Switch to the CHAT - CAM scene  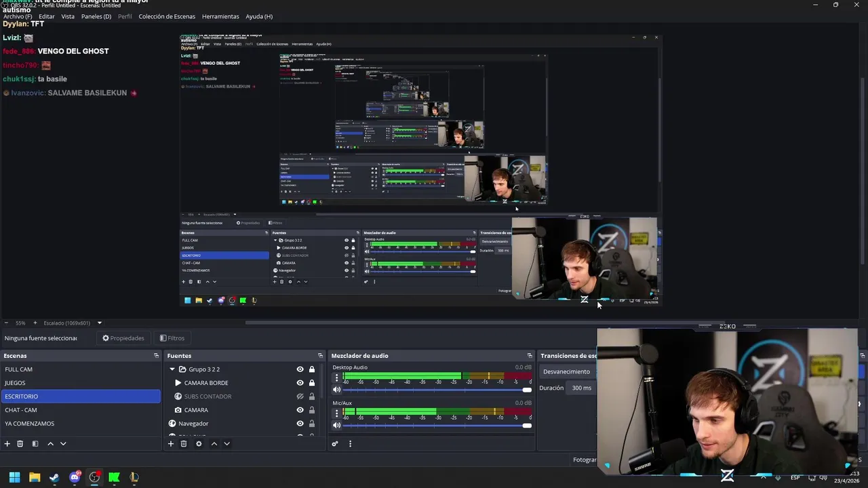point(81,410)
